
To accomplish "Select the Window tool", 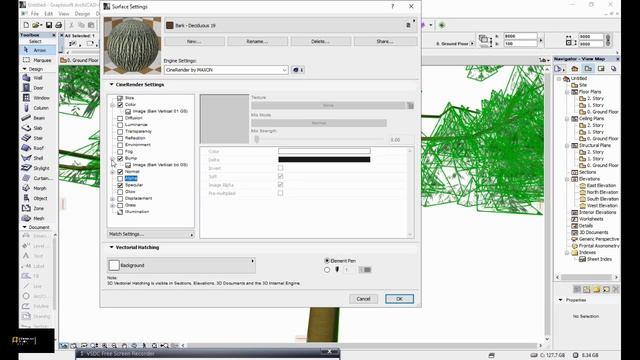I will click(x=38, y=98).
